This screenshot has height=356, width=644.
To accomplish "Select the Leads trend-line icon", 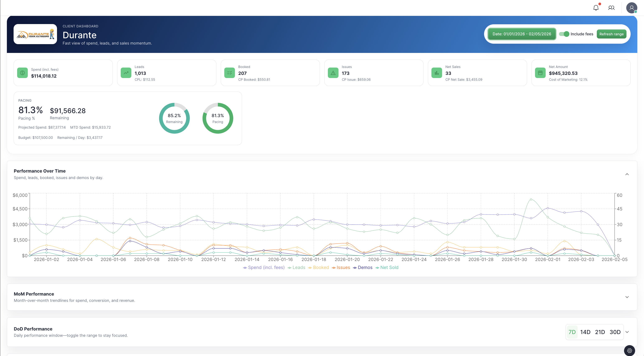I will [x=126, y=73].
